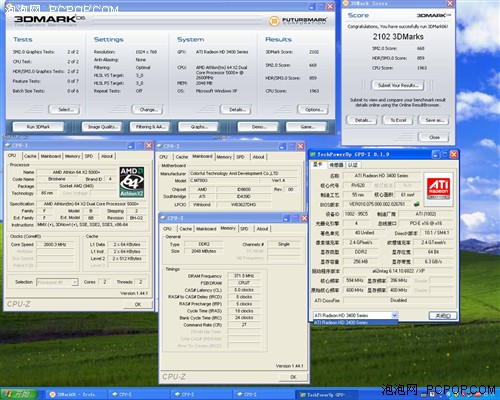This screenshot has height=400, width=500.
Task: Click the Graphs... button
Action: [x=198, y=127]
